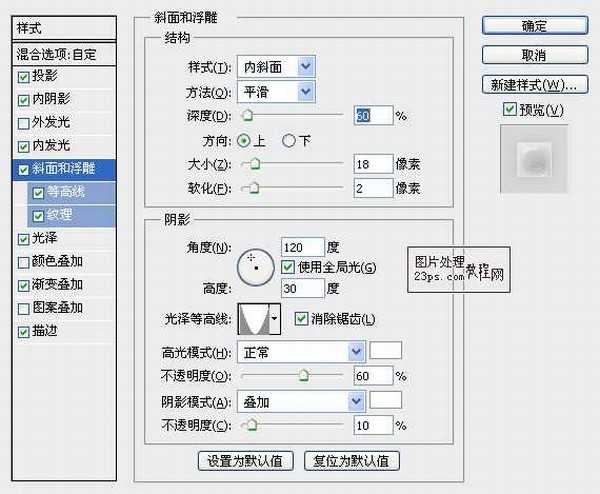This screenshot has height=494, width=600.
Task: Toggle the 消除锯齿 checkbox
Action: (x=301, y=319)
